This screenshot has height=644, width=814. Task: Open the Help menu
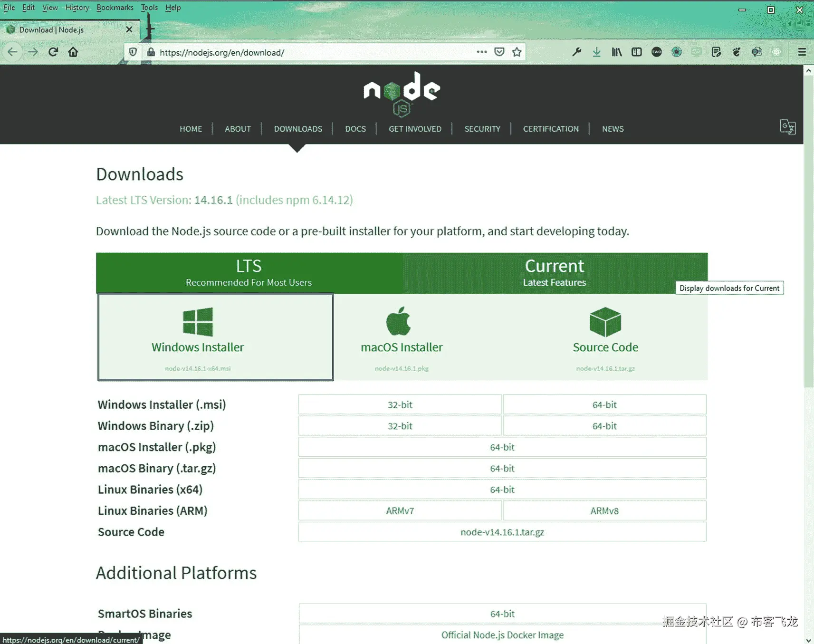pyautogui.click(x=173, y=8)
